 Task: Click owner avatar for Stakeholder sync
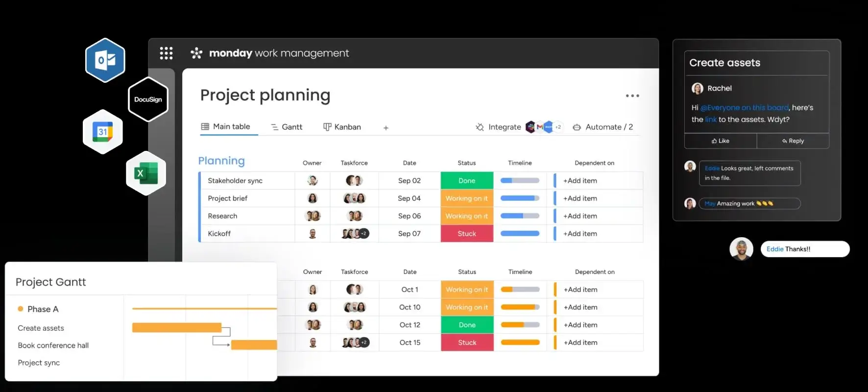[x=313, y=181]
